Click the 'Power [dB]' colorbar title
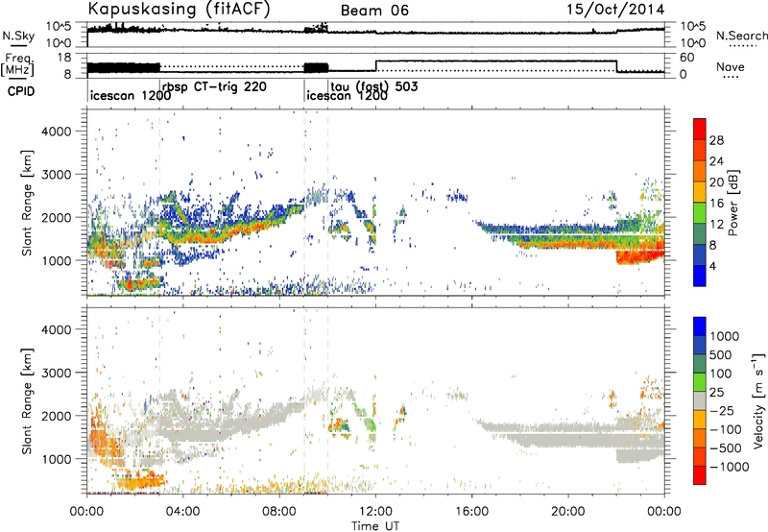 pos(732,203)
